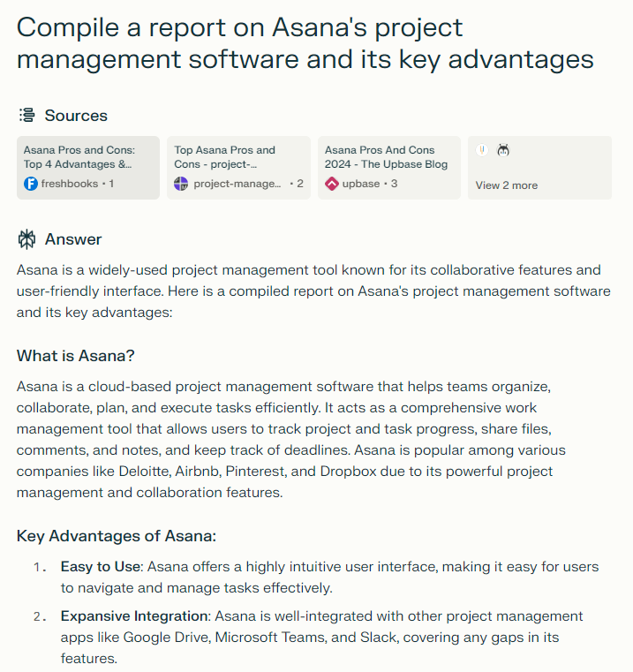Viewport: 633px width, 672px height.
Task: Click 'Top Asana Pros and Cons' title
Action: coord(224,157)
